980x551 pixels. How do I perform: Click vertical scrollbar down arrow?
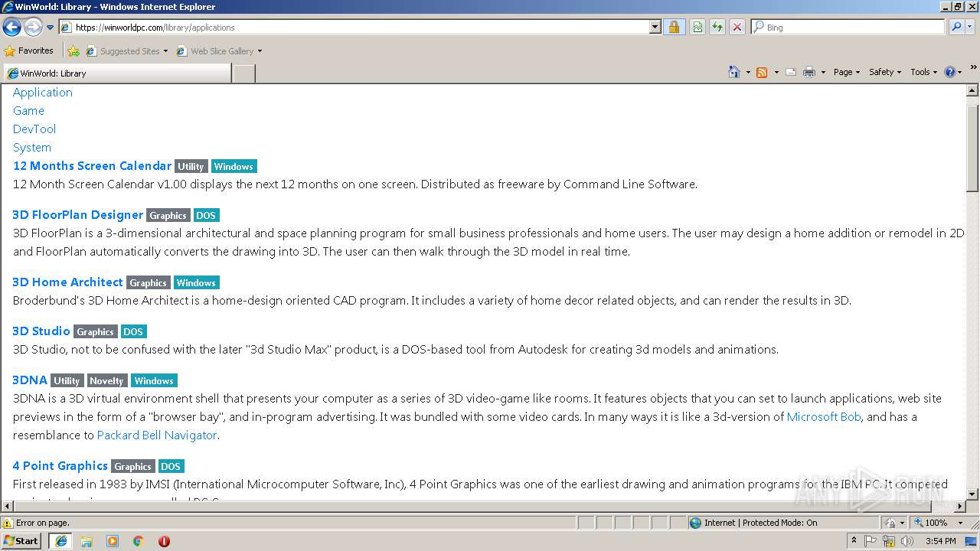click(x=972, y=494)
